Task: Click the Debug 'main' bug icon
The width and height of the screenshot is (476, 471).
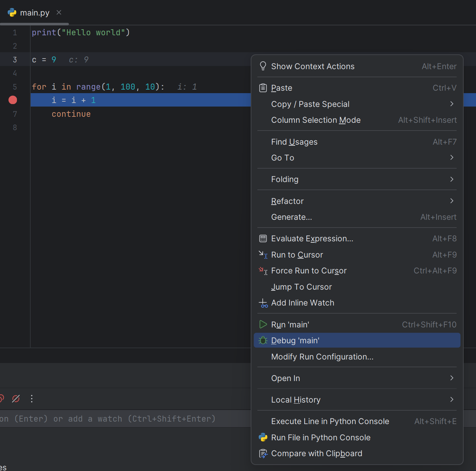Action: point(263,340)
